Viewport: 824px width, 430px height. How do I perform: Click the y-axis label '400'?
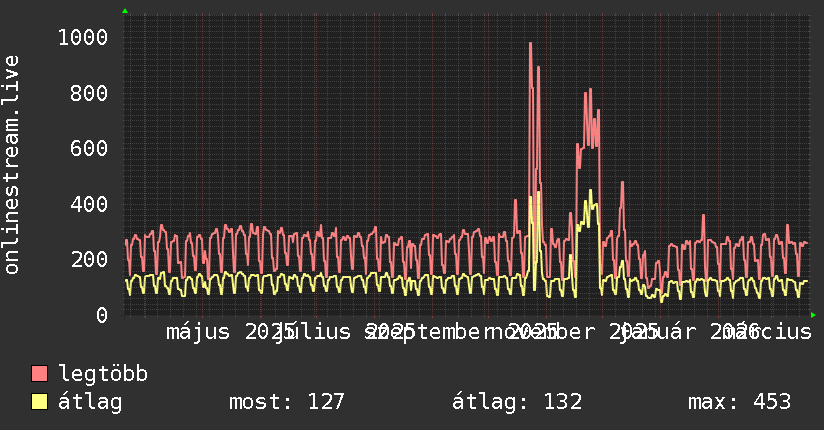coord(89,204)
